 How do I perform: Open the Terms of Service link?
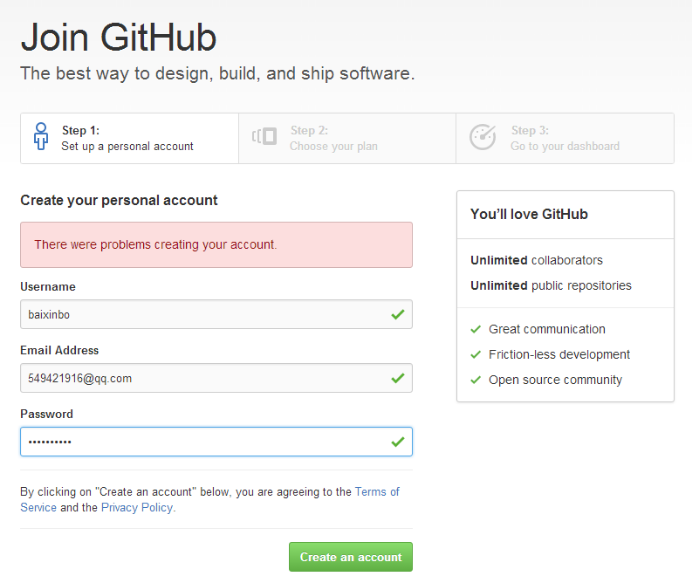coord(210,500)
